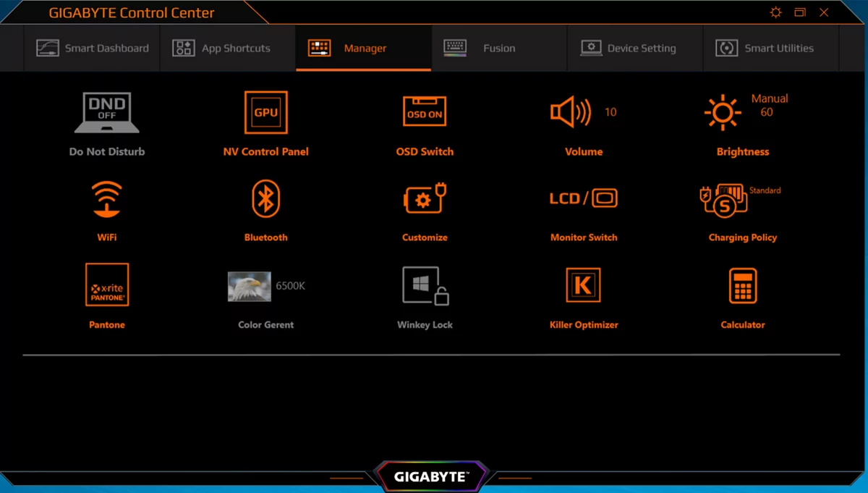Screen dimensions: 868x493
Task: Open the Calculator icon
Action: tap(743, 285)
